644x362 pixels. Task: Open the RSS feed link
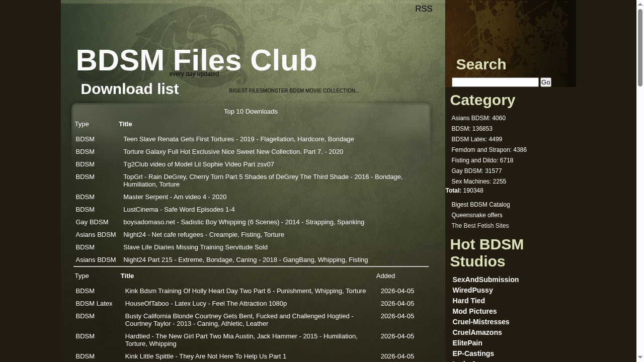[424, 9]
